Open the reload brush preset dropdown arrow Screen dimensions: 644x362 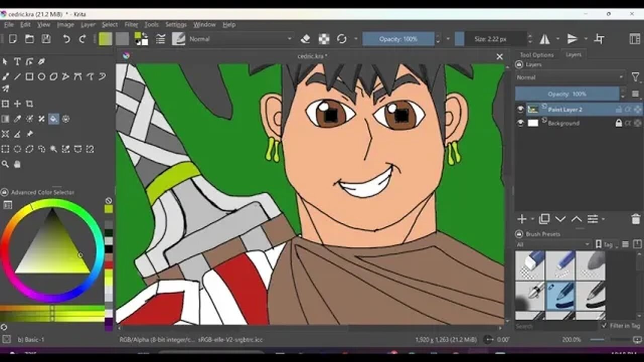(x=356, y=39)
